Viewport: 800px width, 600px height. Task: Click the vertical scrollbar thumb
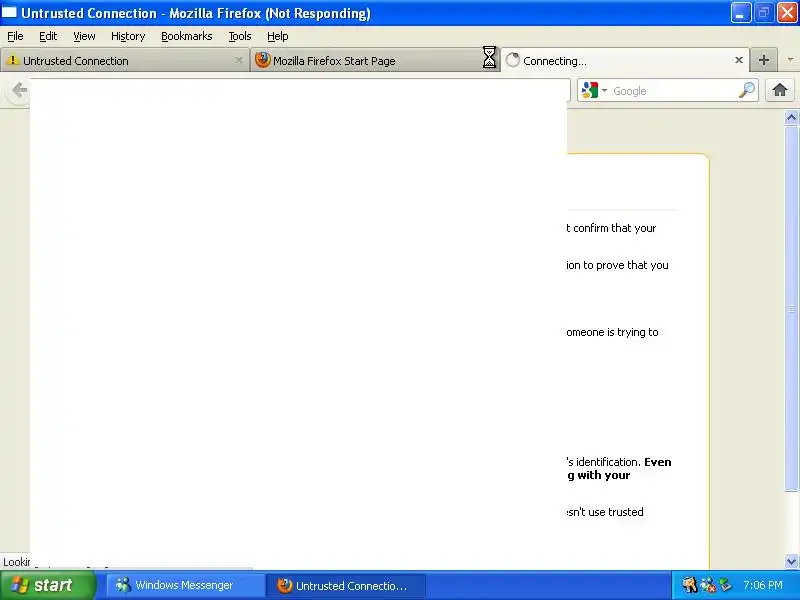click(791, 309)
